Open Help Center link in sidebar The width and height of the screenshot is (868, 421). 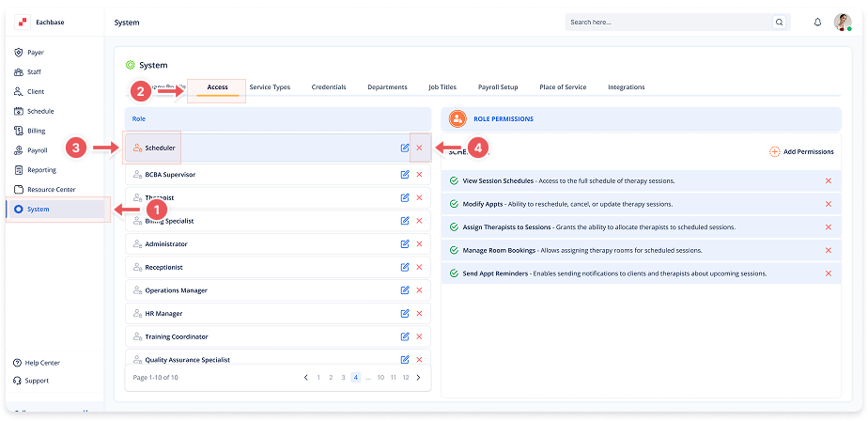point(41,363)
